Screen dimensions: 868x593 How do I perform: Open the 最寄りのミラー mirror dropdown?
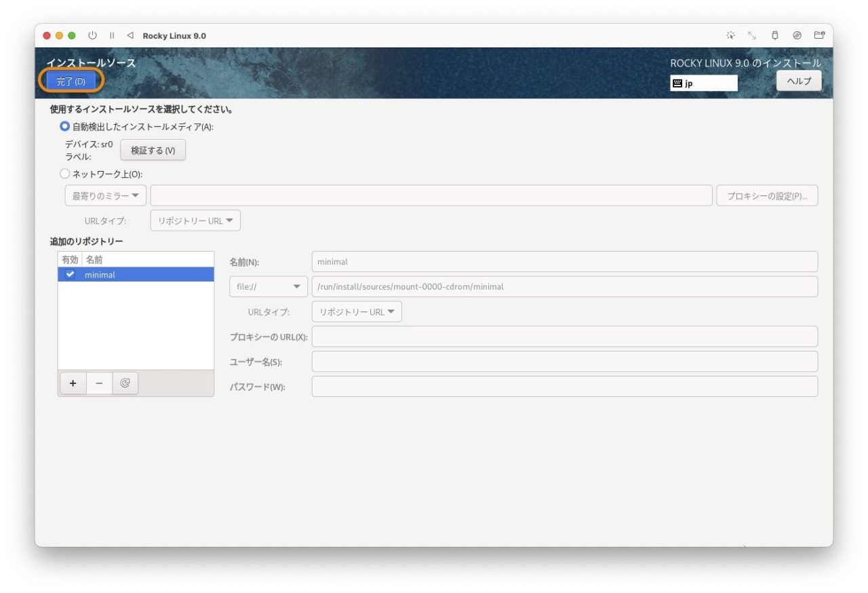pyautogui.click(x=104, y=195)
